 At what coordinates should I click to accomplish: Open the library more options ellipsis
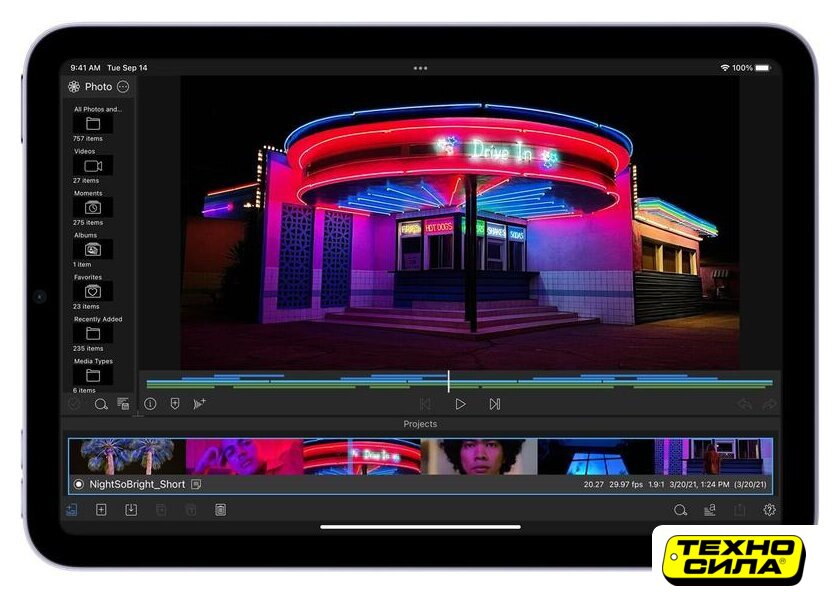(123, 87)
